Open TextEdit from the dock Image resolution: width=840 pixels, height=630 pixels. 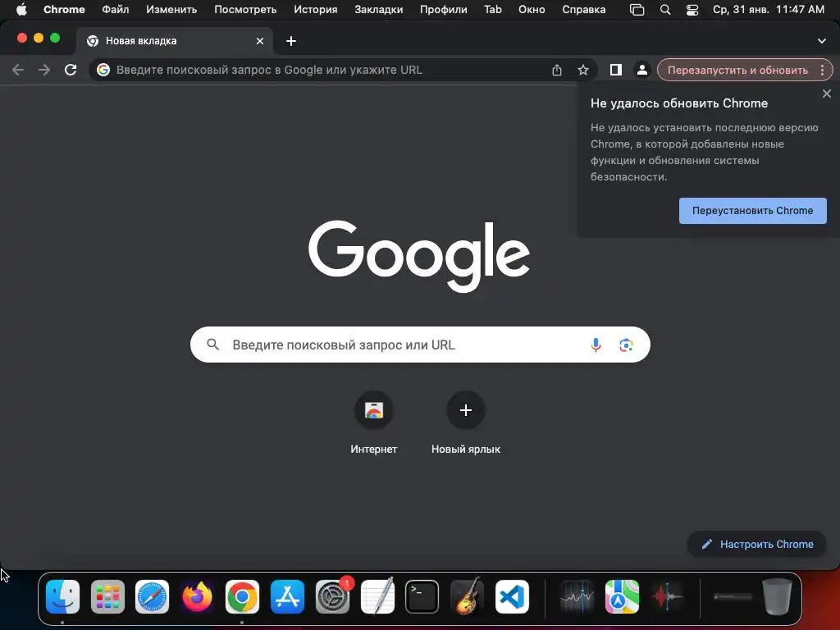pyautogui.click(x=377, y=597)
